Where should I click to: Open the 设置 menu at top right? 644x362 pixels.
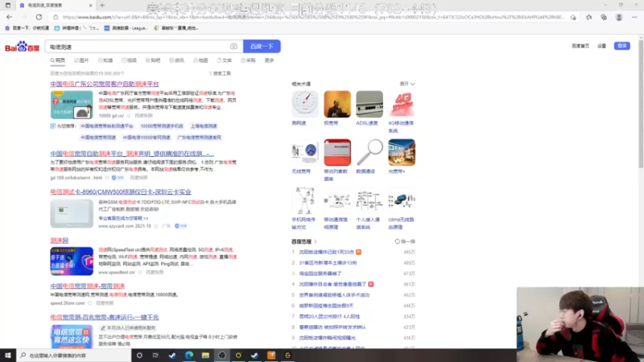[601, 46]
